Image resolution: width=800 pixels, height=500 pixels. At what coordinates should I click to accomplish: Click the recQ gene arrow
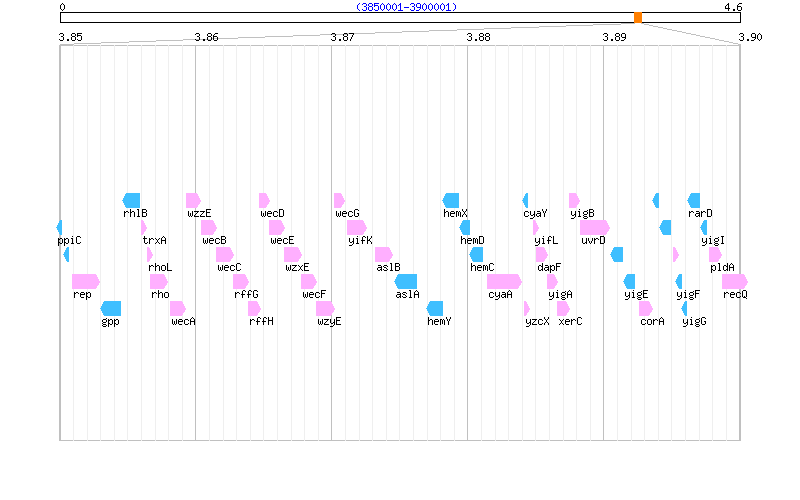(x=735, y=281)
